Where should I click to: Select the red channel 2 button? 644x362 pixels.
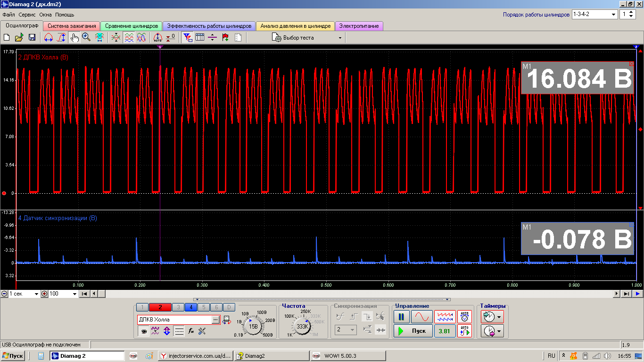pyautogui.click(x=160, y=307)
